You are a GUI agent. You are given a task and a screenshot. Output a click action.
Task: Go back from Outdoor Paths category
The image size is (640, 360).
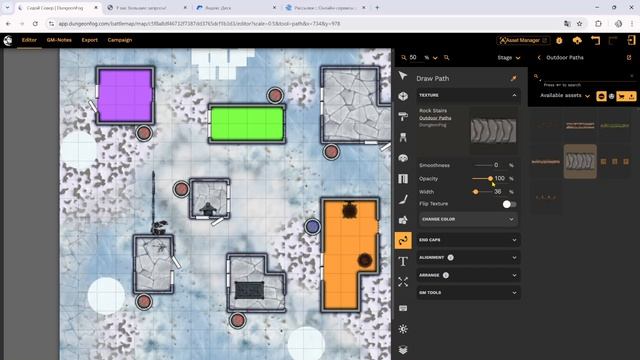(x=539, y=58)
